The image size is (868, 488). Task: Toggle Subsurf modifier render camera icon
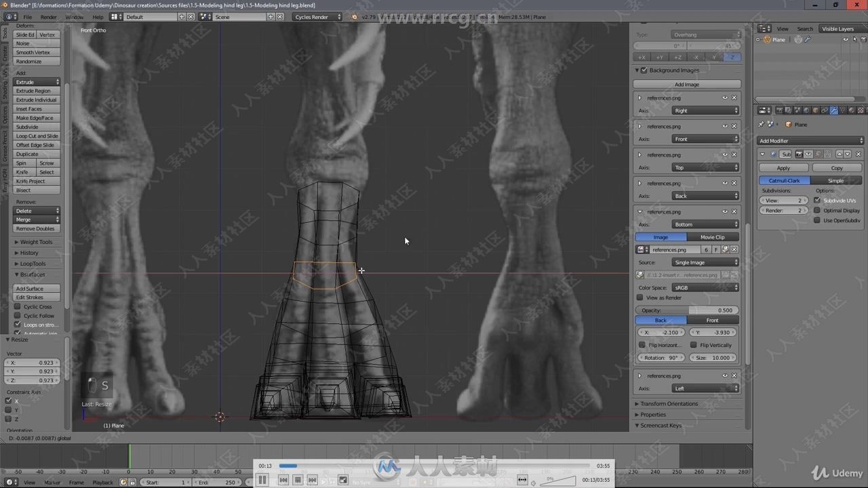click(800, 155)
